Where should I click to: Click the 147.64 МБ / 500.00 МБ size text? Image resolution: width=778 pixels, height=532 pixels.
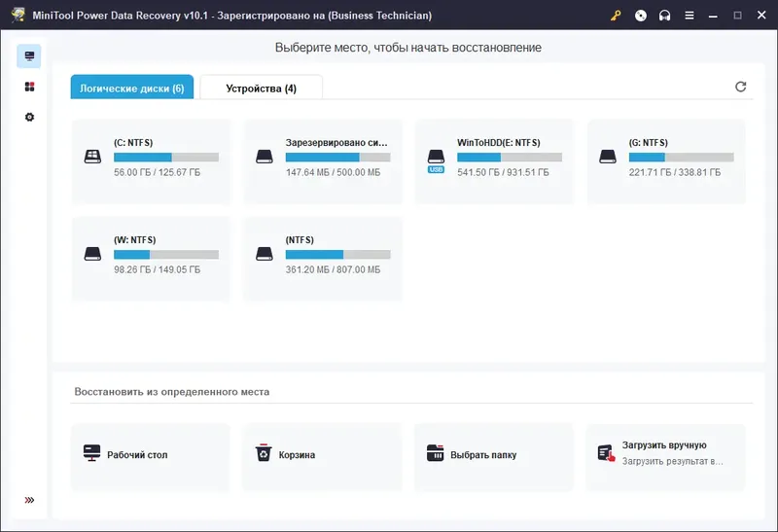point(333,172)
